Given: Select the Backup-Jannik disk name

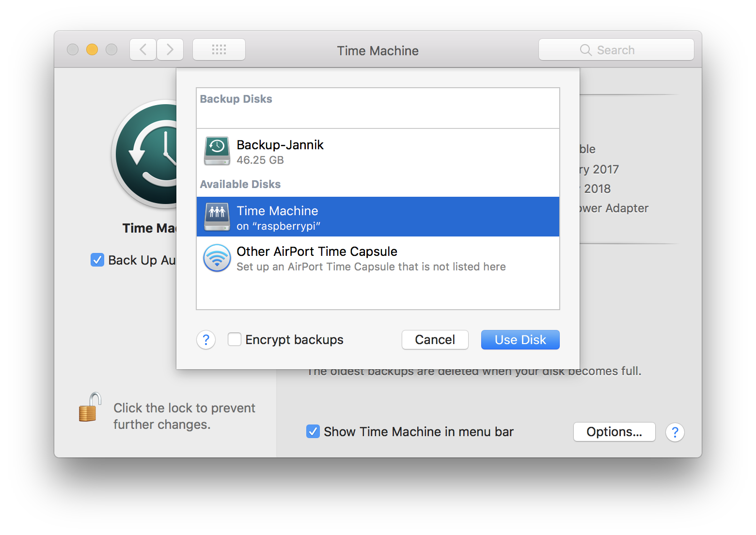Looking at the screenshot, I should pos(280,145).
